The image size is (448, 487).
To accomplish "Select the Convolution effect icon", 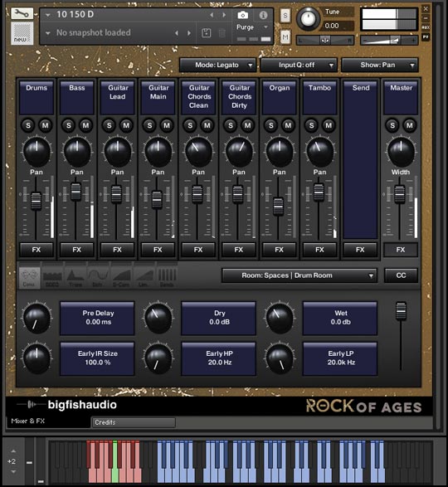I will pyautogui.click(x=29, y=278).
